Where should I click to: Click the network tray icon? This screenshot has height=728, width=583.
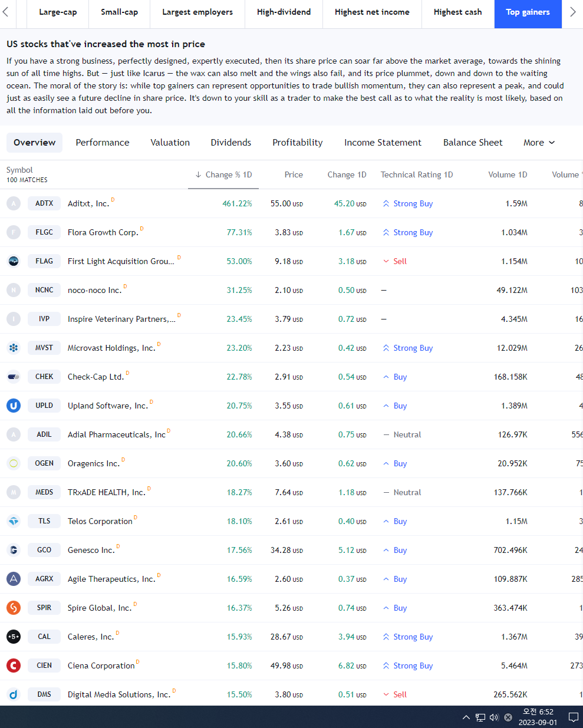(480, 717)
